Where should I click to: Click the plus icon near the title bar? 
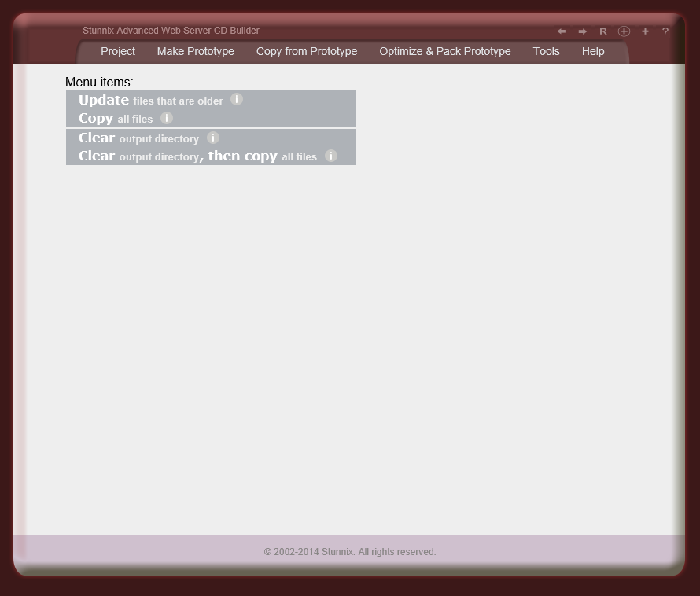[645, 31]
